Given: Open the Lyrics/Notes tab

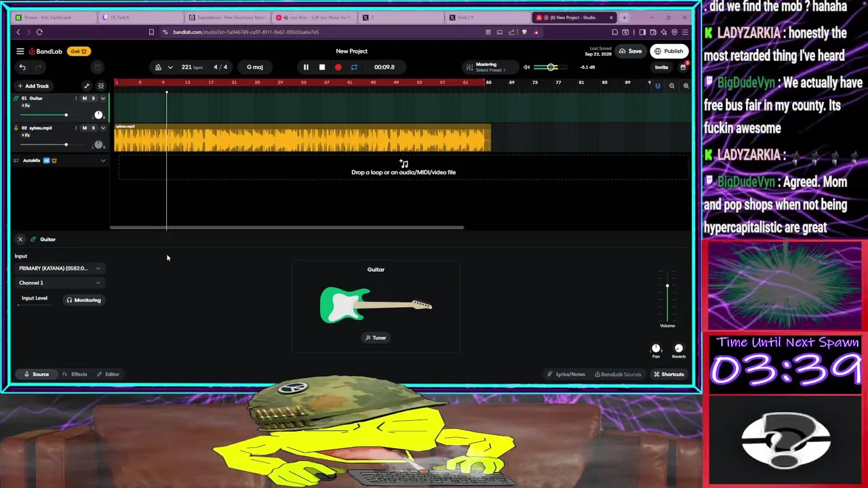Looking at the screenshot, I should pos(566,374).
